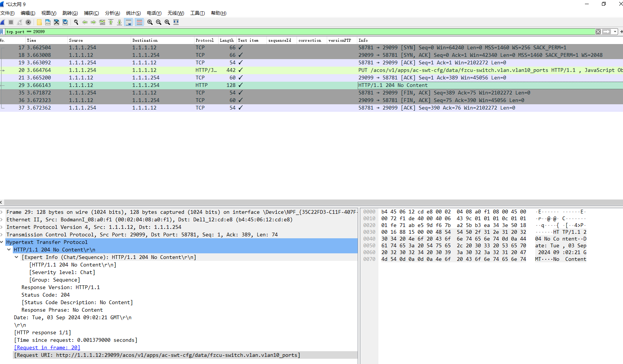
Task: Sort packets by Time column header
Action: coord(46,40)
